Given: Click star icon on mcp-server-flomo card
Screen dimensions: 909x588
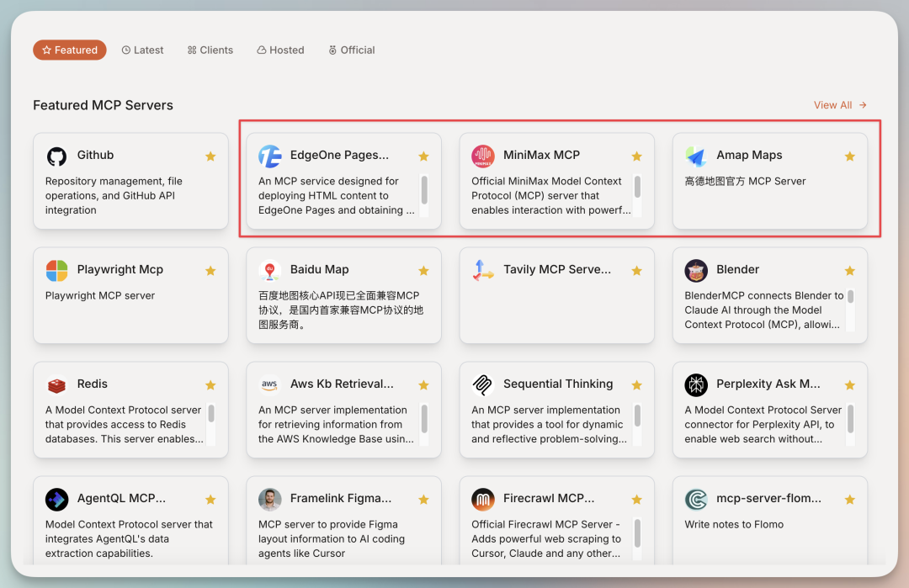Looking at the screenshot, I should pos(850,500).
